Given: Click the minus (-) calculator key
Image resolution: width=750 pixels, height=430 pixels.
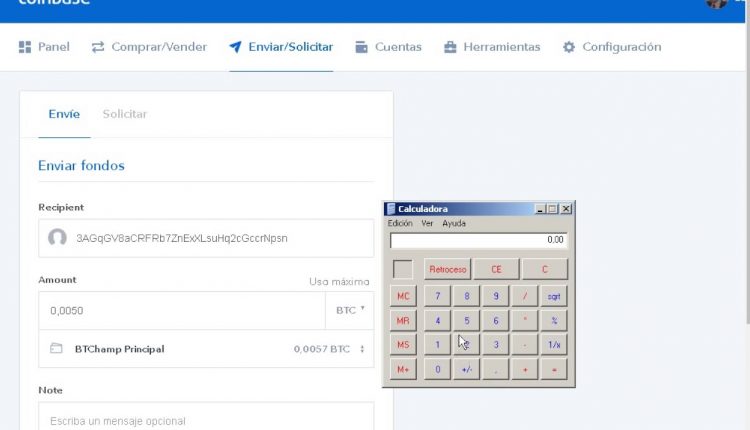Looking at the screenshot, I should (525, 345).
